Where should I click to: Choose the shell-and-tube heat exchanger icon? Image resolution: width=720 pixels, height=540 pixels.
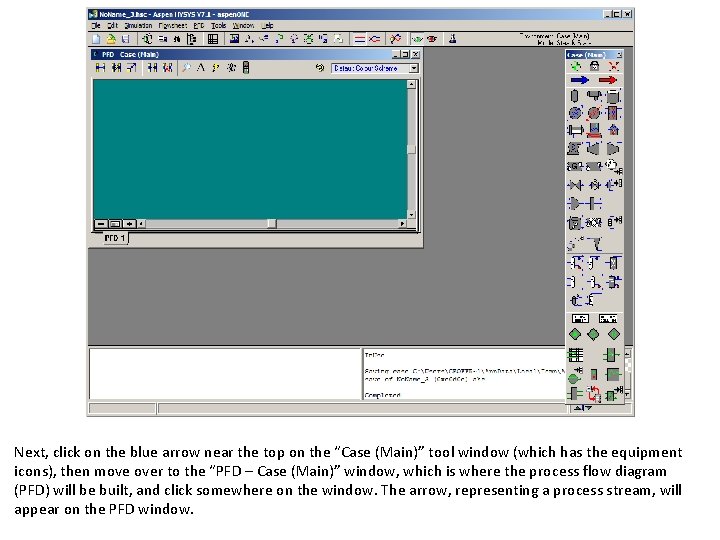(575, 131)
